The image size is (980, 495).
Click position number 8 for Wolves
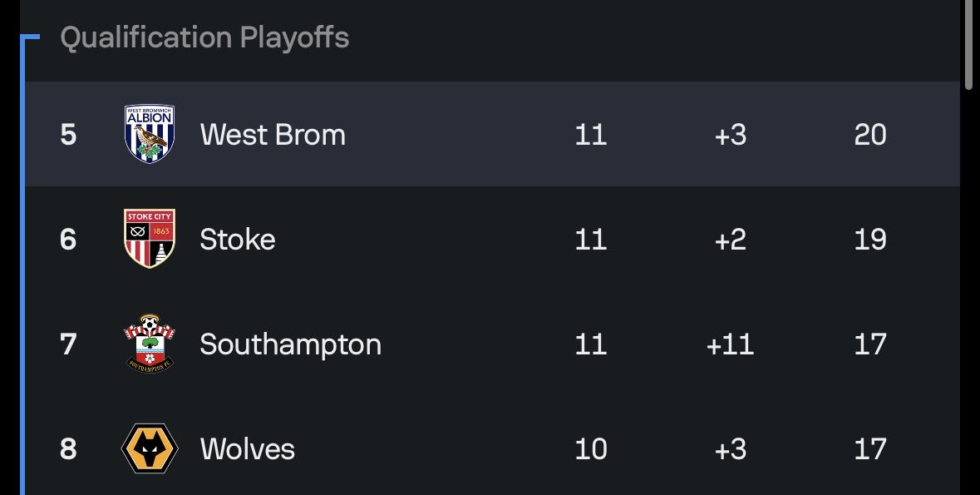(x=68, y=448)
